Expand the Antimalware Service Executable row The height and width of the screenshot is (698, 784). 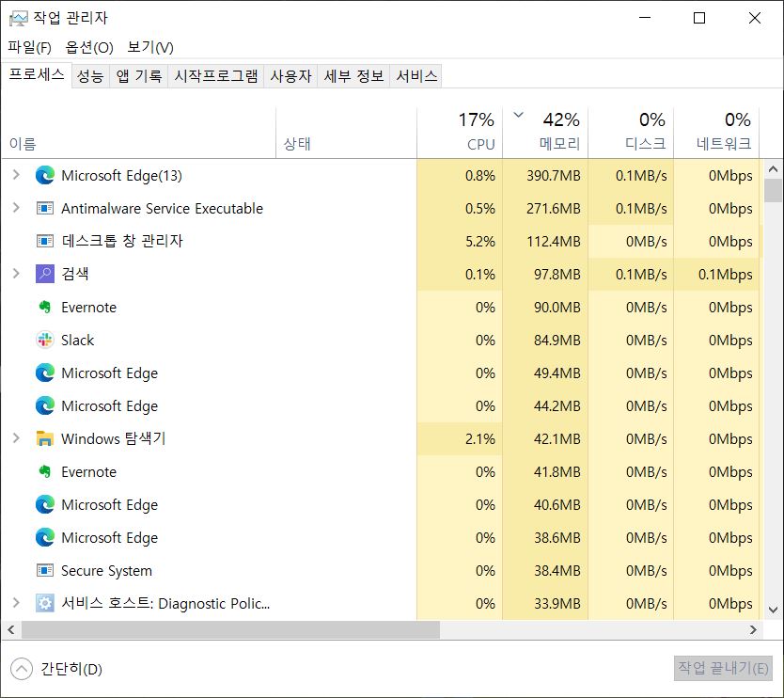pyautogui.click(x=15, y=208)
